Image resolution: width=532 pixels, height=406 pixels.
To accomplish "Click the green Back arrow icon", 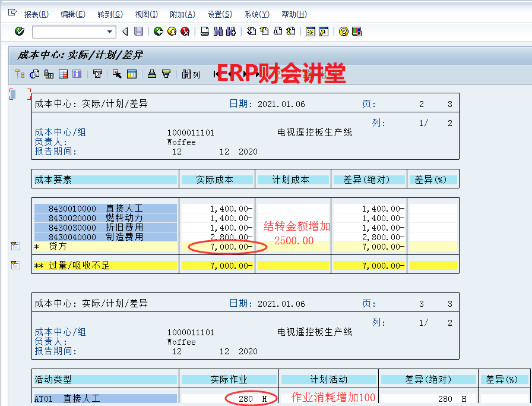I will [159, 32].
